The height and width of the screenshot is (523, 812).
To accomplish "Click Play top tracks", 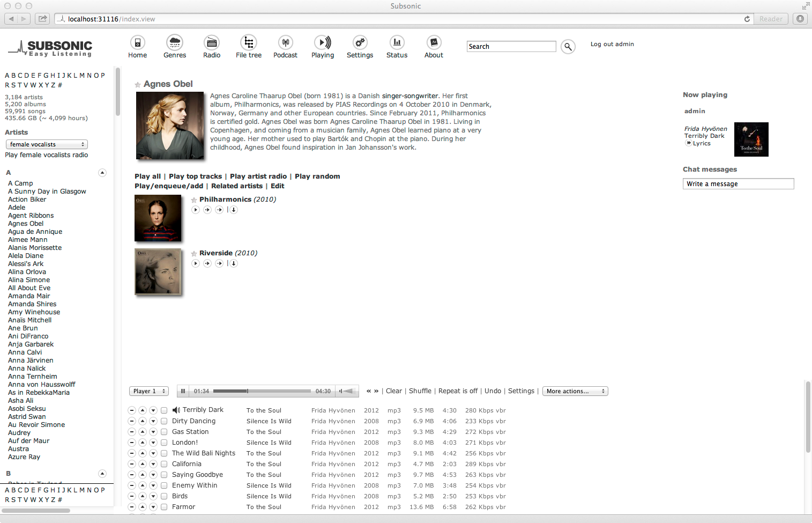I will click(195, 176).
